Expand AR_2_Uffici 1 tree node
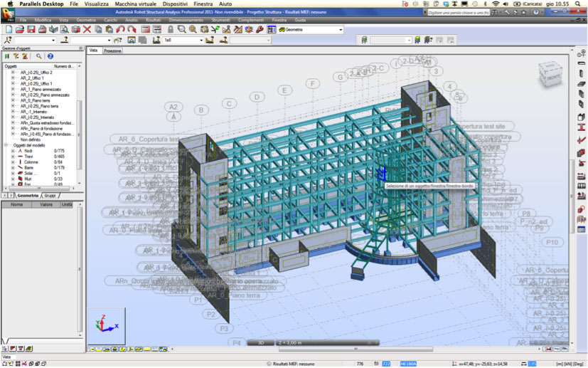This screenshot has height=368, width=588. click(x=12, y=78)
